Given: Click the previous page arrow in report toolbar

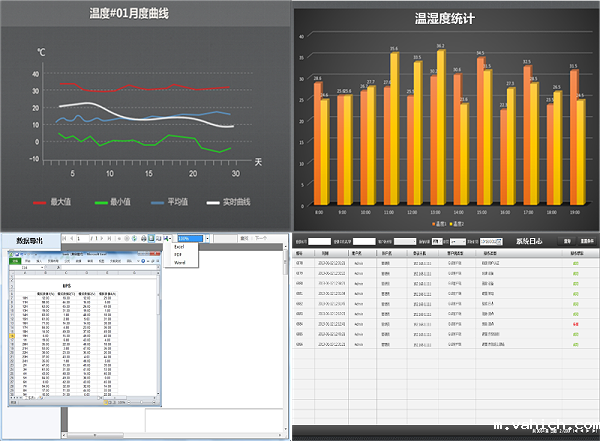Looking at the screenshot, I should [x=71, y=239].
